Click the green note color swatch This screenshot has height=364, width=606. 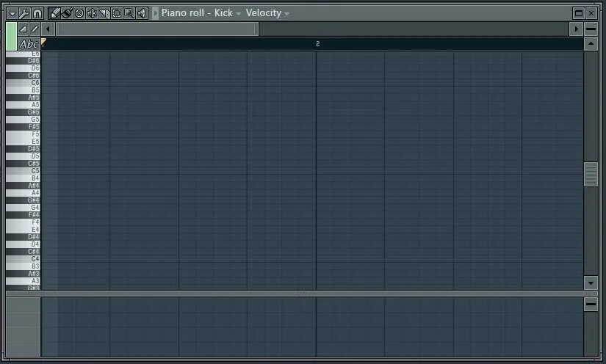tap(12, 36)
